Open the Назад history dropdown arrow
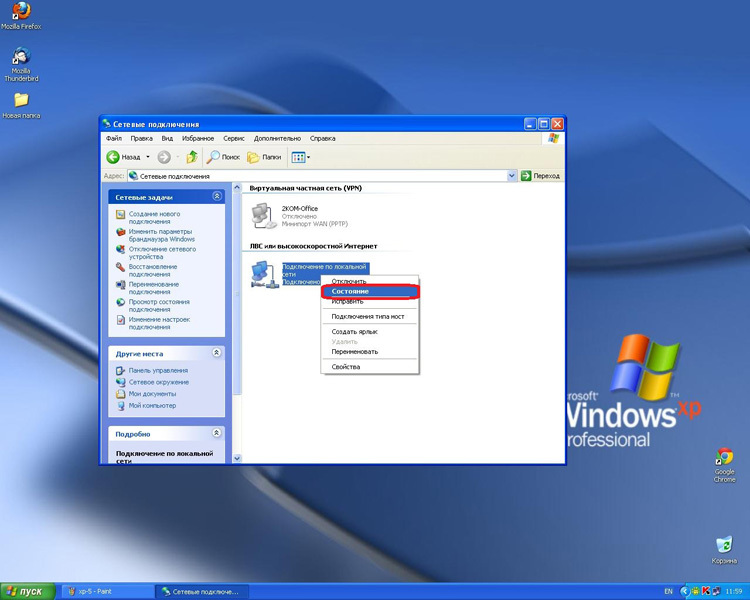 148,157
